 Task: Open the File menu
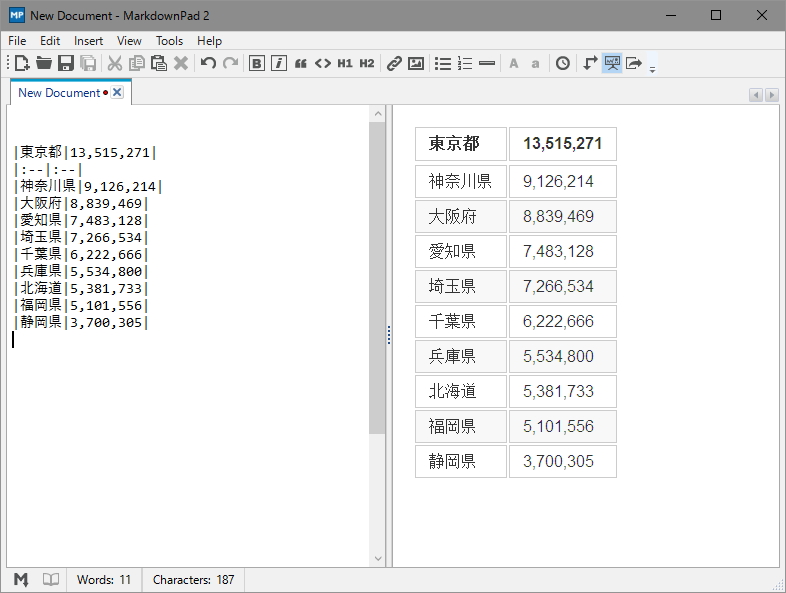click(x=17, y=41)
